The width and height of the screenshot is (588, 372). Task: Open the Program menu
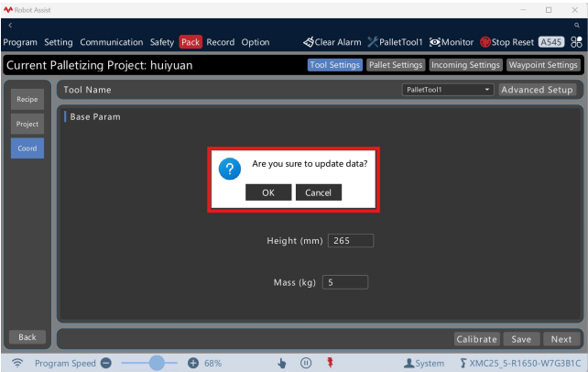point(20,42)
